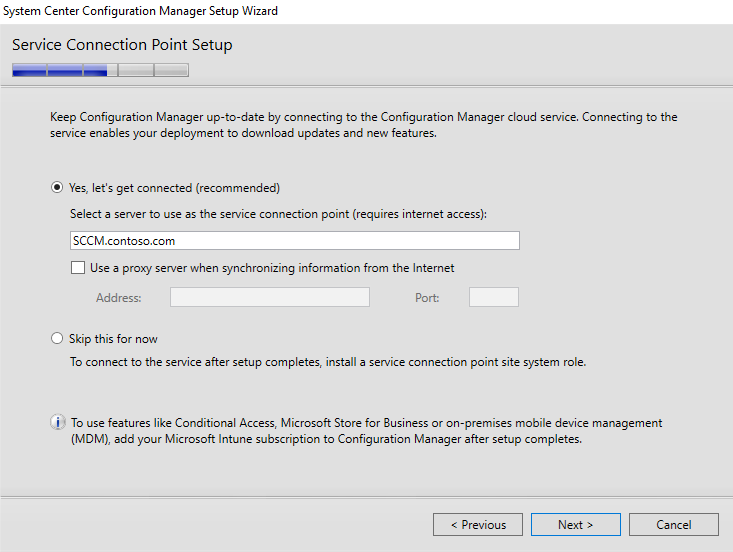Click the blue information icon
The width and height of the screenshot is (733, 552).
coord(57,422)
